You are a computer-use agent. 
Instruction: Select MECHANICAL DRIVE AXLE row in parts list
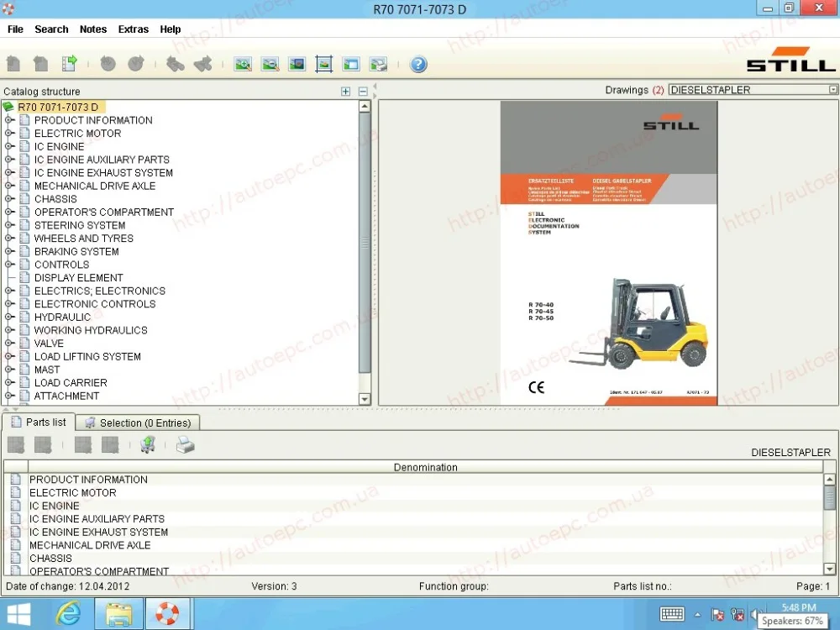[90, 545]
